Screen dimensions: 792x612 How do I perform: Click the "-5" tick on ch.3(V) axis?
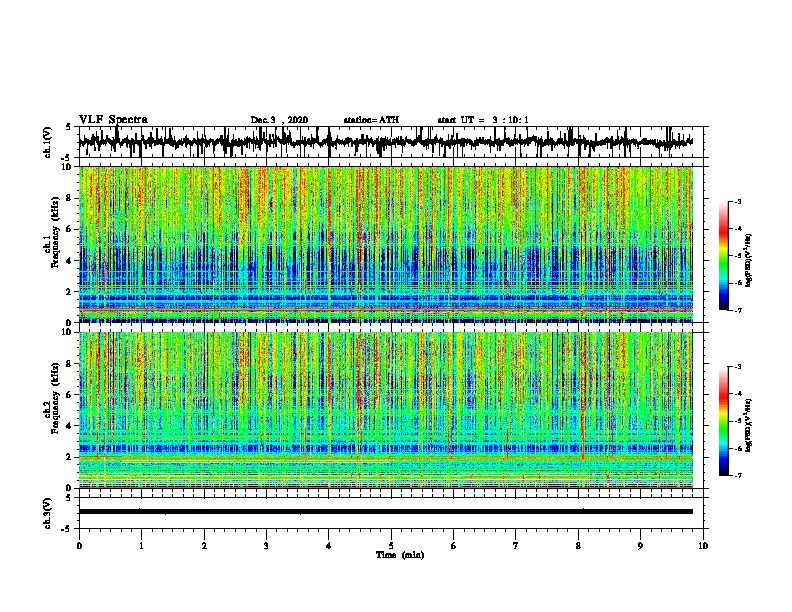(x=67, y=529)
